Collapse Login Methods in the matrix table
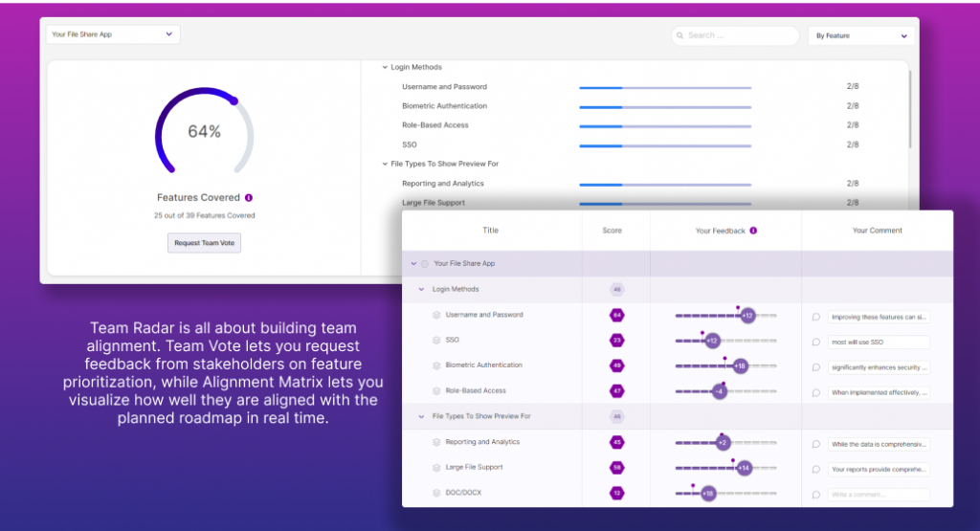The width and height of the screenshot is (980, 531). pos(421,289)
